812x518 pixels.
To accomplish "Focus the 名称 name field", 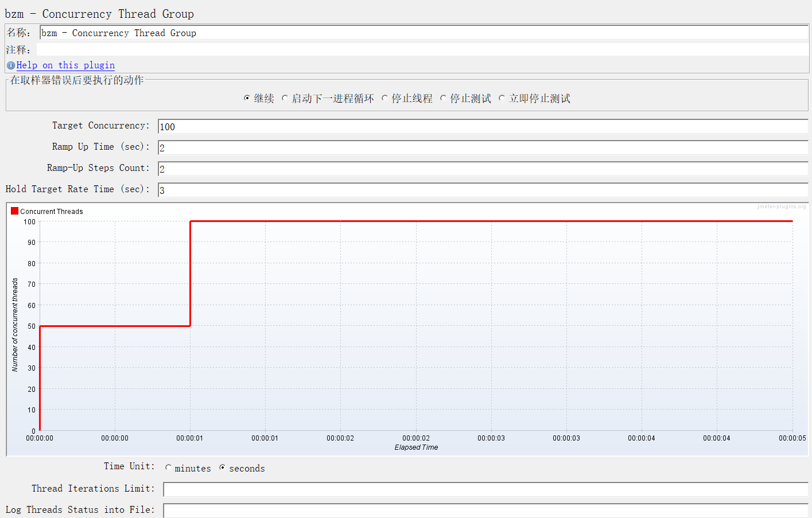I will [x=424, y=33].
